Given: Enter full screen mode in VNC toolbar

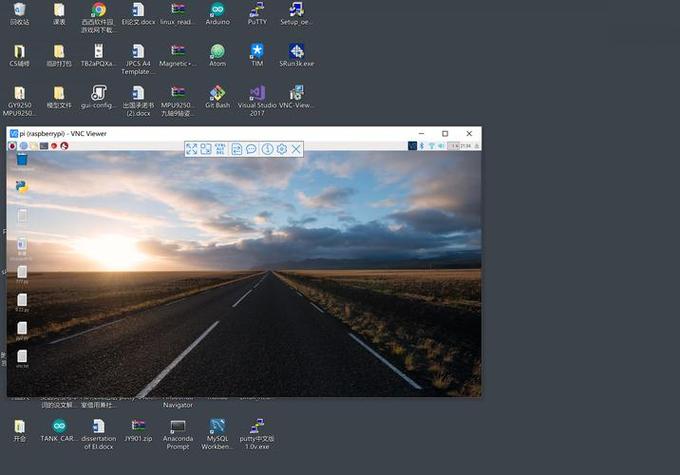Looking at the screenshot, I should pos(191,149).
